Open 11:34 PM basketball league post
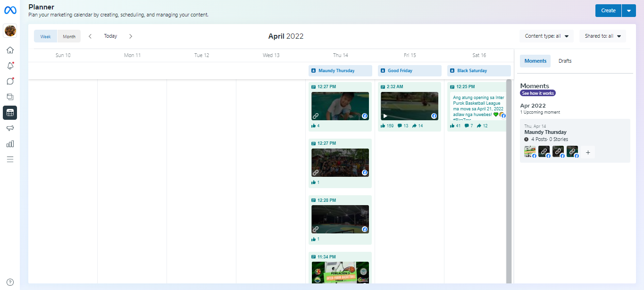 340,273
